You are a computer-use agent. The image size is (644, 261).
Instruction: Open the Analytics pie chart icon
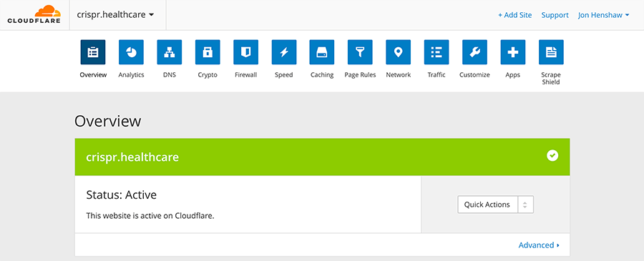(x=131, y=52)
